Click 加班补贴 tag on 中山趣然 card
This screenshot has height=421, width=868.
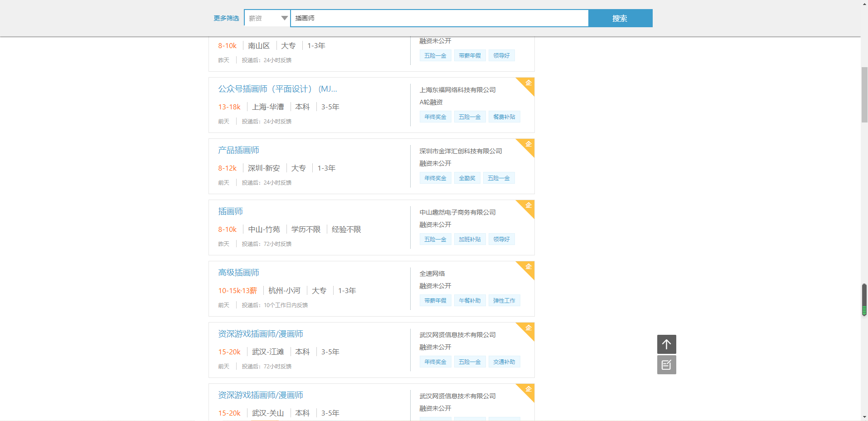(470, 240)
